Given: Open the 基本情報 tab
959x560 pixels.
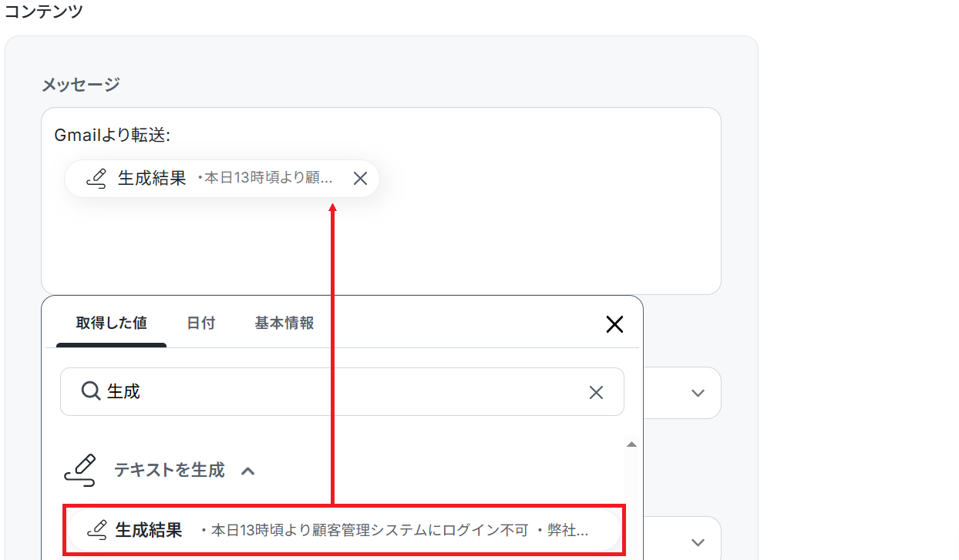Looking at the screenshot, I should (x=284, y=324).
